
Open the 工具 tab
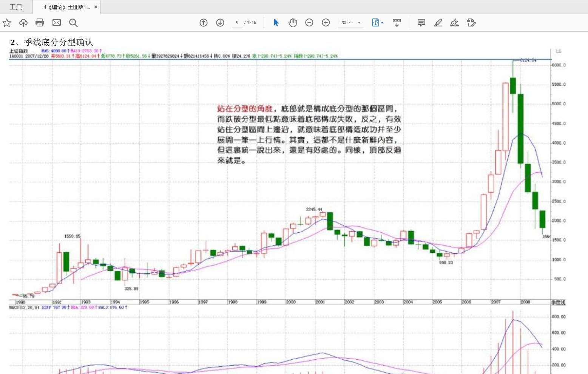pyautogui.click(x=16, y=7)
